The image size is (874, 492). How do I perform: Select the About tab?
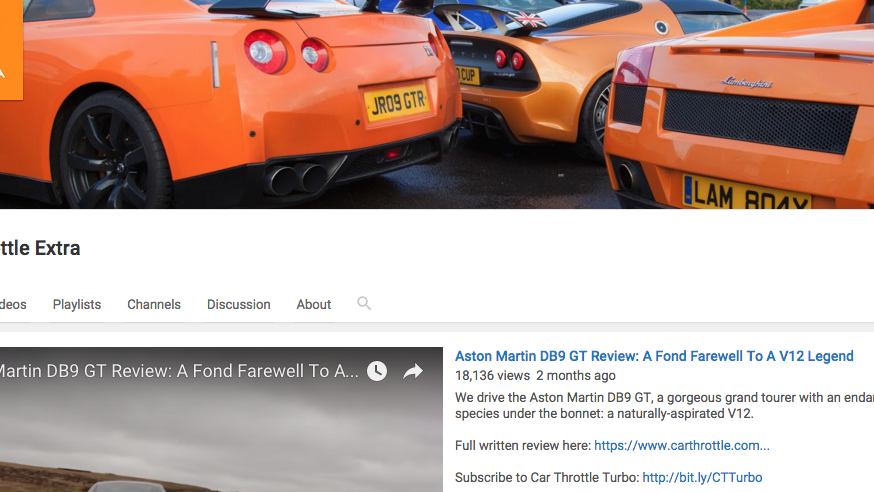tap(313, 304)
